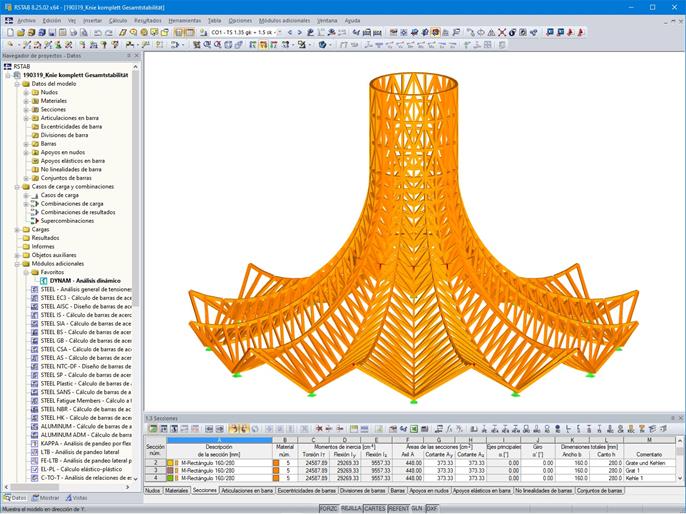Toggle the REJILLA grid status button
686x514 pixels.
pos(351,509)
